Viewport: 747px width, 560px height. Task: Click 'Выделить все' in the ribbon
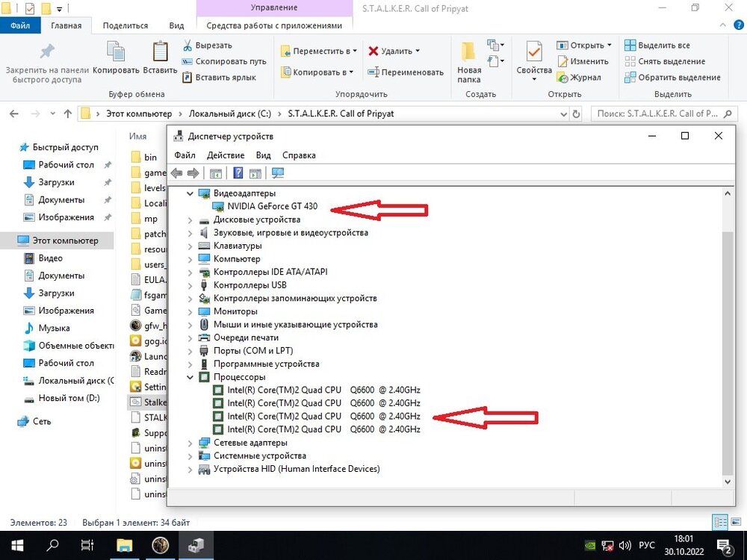coord(657,46)
